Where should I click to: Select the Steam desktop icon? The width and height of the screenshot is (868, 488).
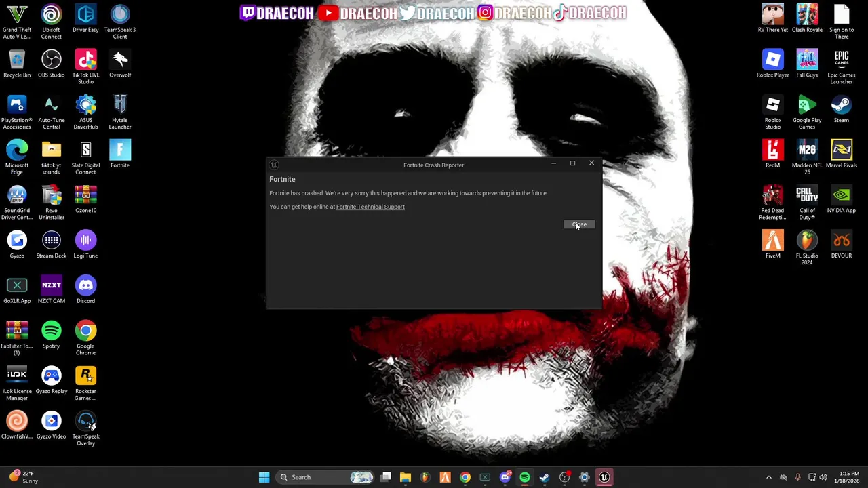tap(842, 108)
